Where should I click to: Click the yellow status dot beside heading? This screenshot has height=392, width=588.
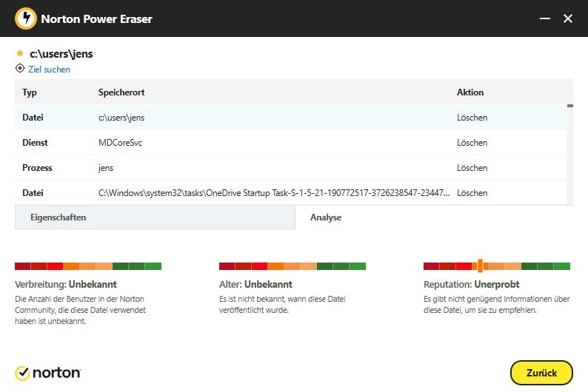20,53
